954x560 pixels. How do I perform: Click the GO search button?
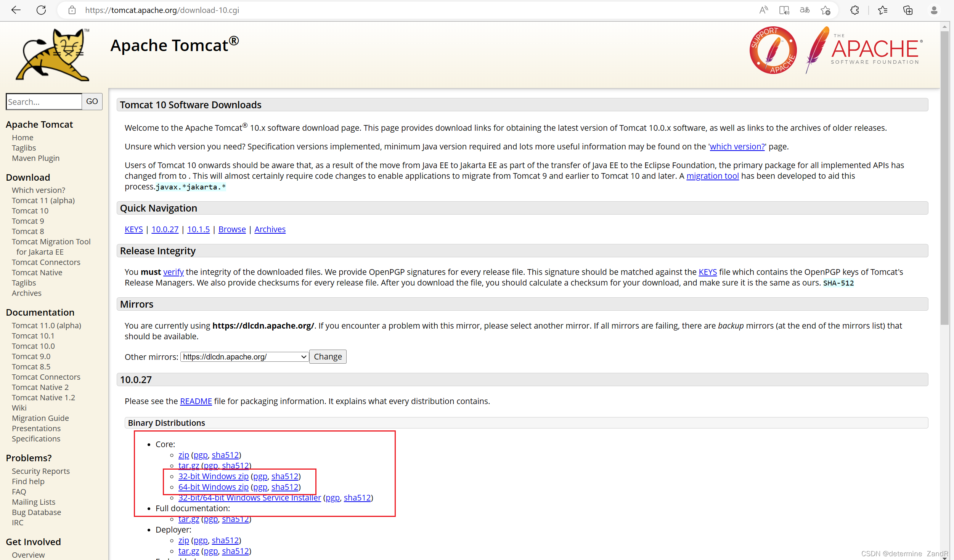92,101
